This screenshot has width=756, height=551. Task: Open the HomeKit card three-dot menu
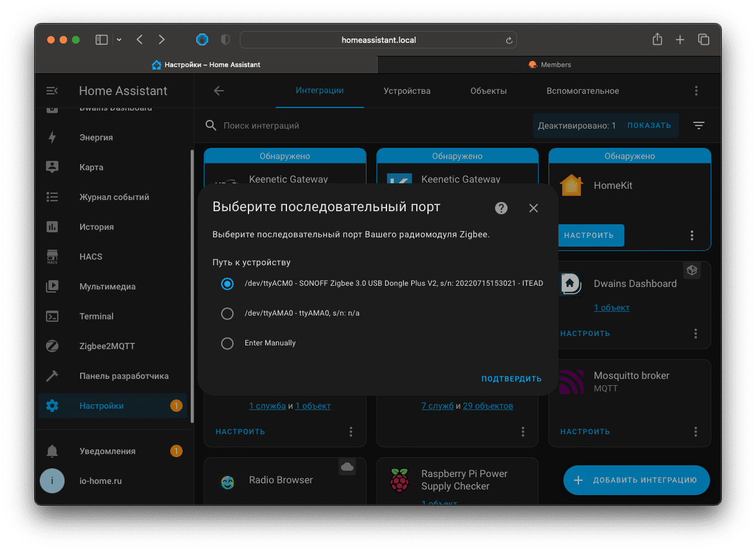[x=691, y=235]
